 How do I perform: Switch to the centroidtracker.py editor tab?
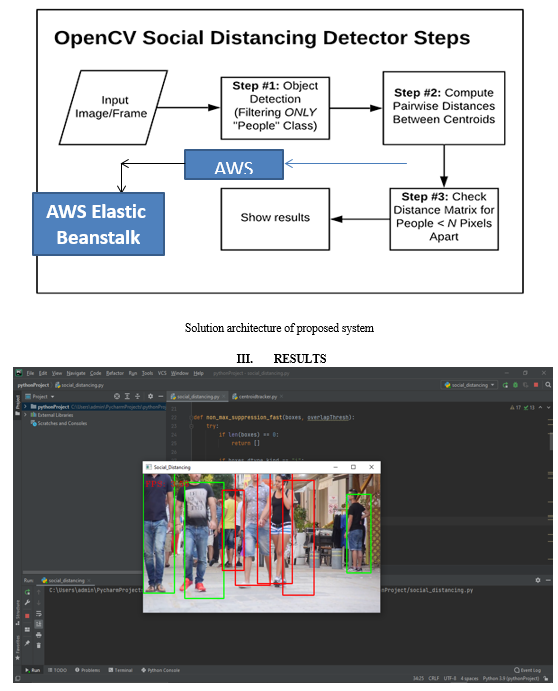click(257, 397)
